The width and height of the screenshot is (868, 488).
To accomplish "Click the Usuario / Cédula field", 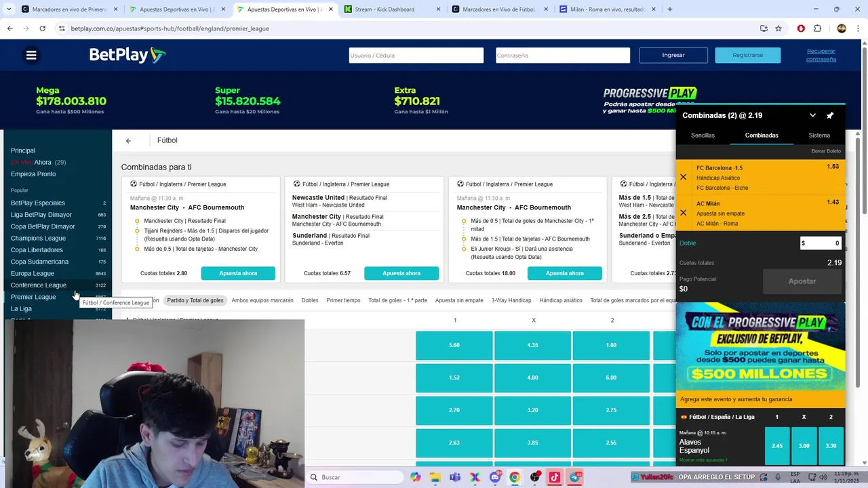I will (x=416, y=56).
